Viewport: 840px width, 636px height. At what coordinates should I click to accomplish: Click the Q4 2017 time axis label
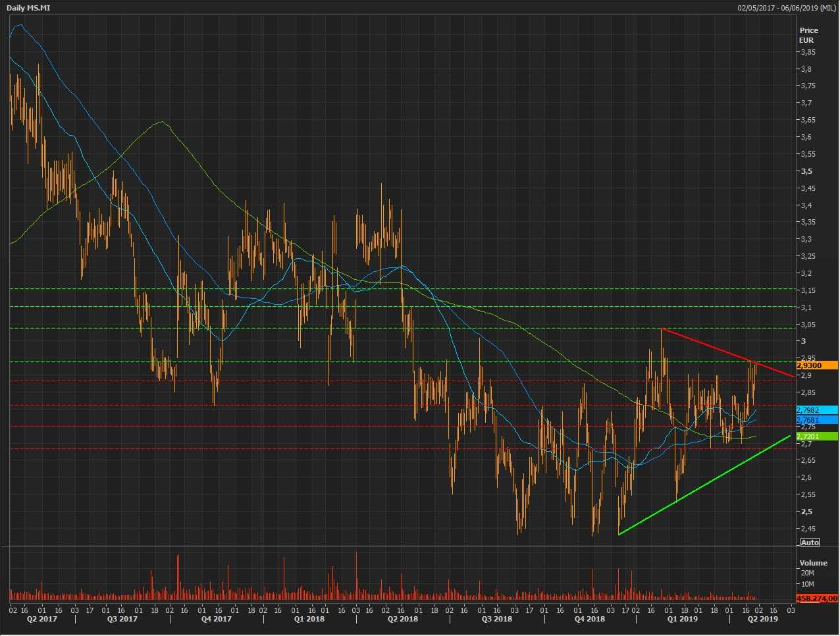[x=216, y=619]
